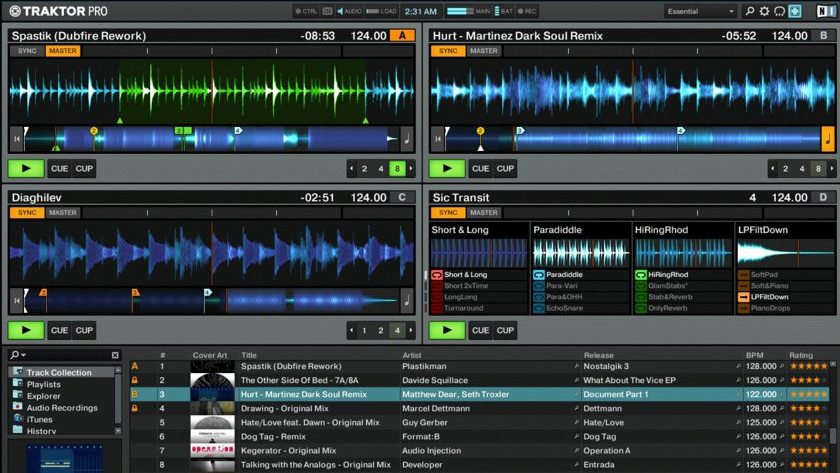Image resolution: width=840 pixels, height=473 pixels.
Task: Jump to track start on deck A
Action: click(17, 139)
